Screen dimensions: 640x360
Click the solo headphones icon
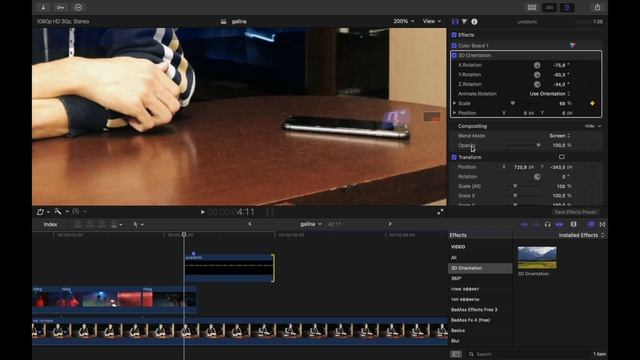(547, 224)
